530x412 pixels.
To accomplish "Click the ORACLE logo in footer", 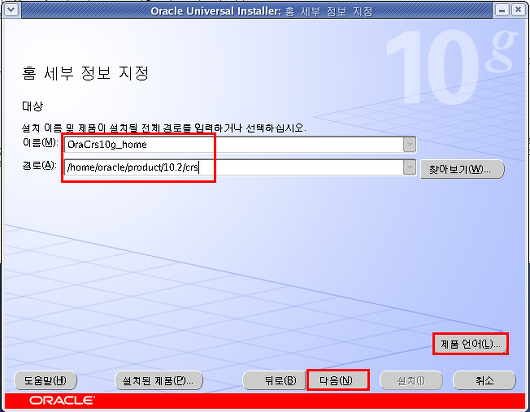I will click(x=62, y=401).
